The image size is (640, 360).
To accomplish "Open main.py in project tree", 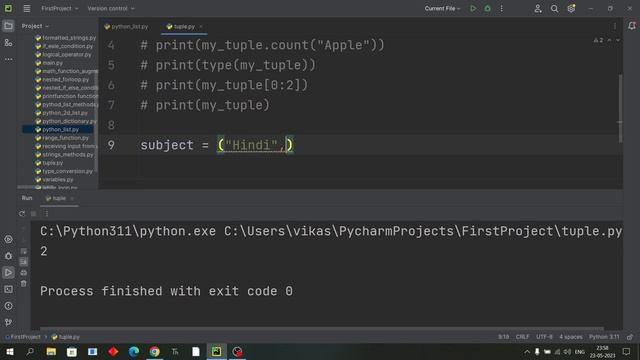I will tap(49, 63).
